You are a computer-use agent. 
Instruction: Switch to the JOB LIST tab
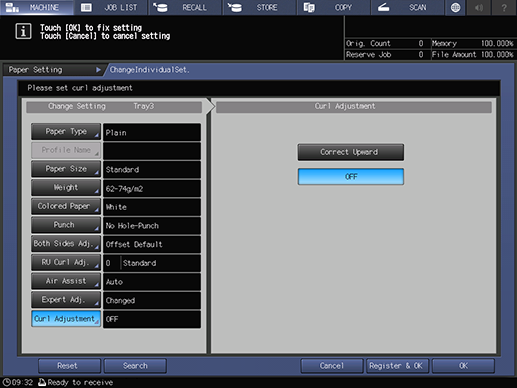[110, 7]
